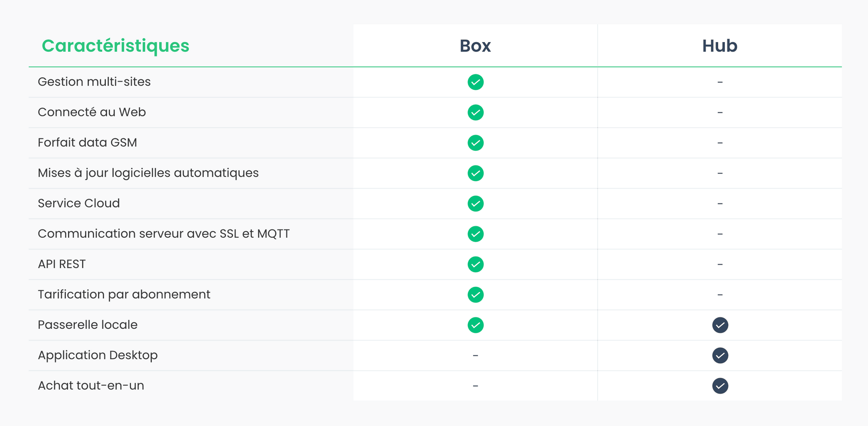Screen dimensions: 868x426
Task: Click Box checkmark for Mises à jour logicielles
Action: (x=475, y=173)
